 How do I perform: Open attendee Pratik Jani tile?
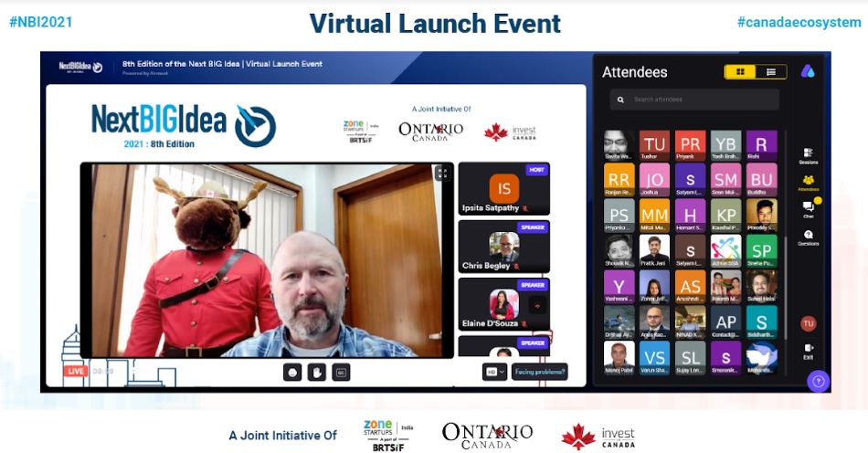(654, 250)
